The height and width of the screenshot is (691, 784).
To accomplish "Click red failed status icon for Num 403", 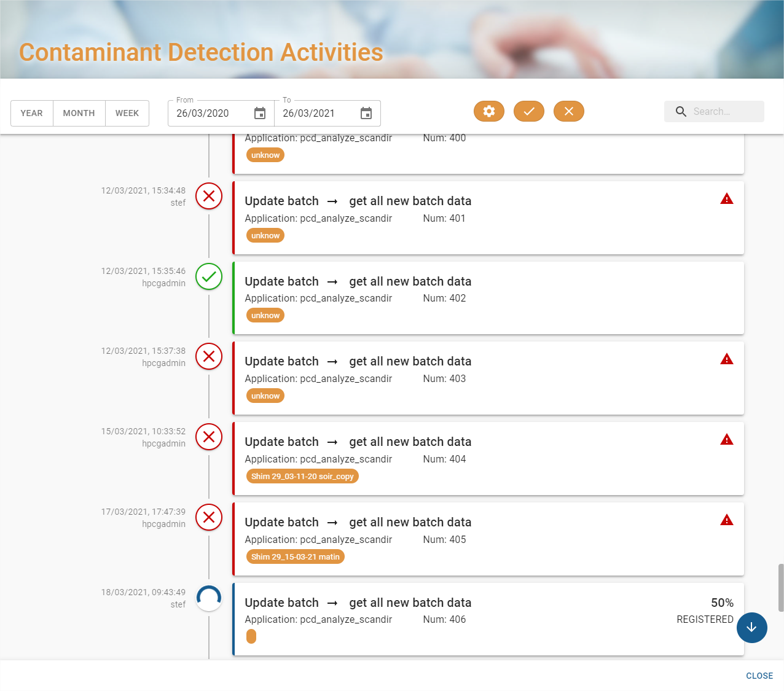I will point(209,356).
